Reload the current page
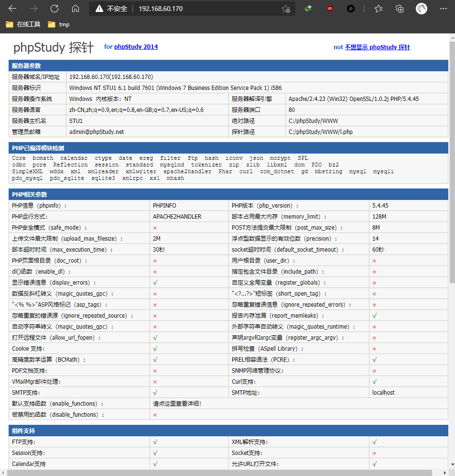This screenshot has width=455, height=476. (x=54, y=9)
